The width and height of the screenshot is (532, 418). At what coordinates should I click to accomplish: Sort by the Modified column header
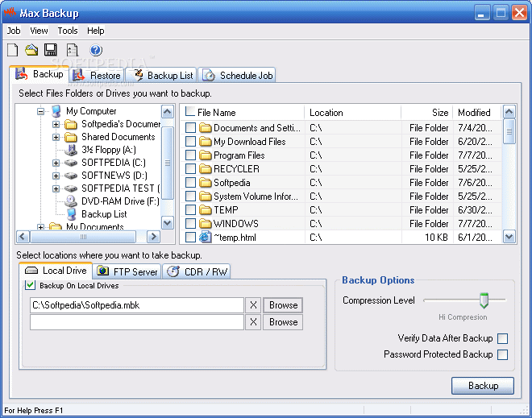(476, 112)
